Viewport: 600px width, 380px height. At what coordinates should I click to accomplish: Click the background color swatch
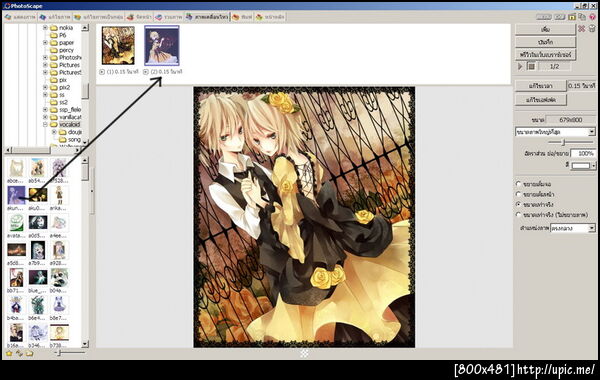coord(581,165)
